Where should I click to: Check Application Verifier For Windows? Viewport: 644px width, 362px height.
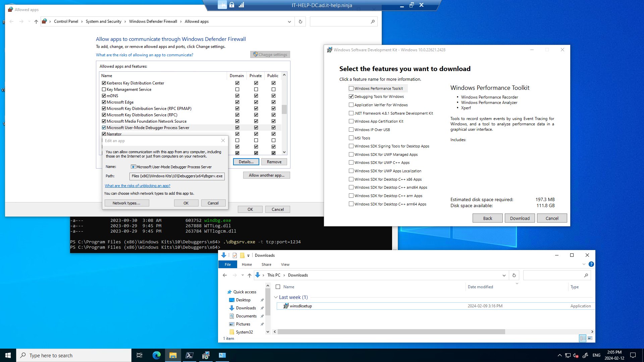pyautogui.click(x=351, y=105)
